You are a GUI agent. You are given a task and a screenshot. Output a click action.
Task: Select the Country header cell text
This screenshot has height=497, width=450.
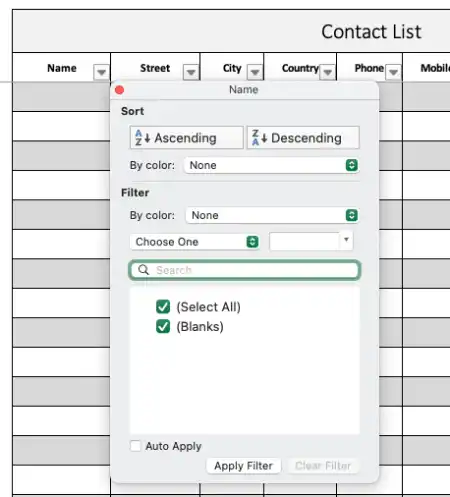300,68
